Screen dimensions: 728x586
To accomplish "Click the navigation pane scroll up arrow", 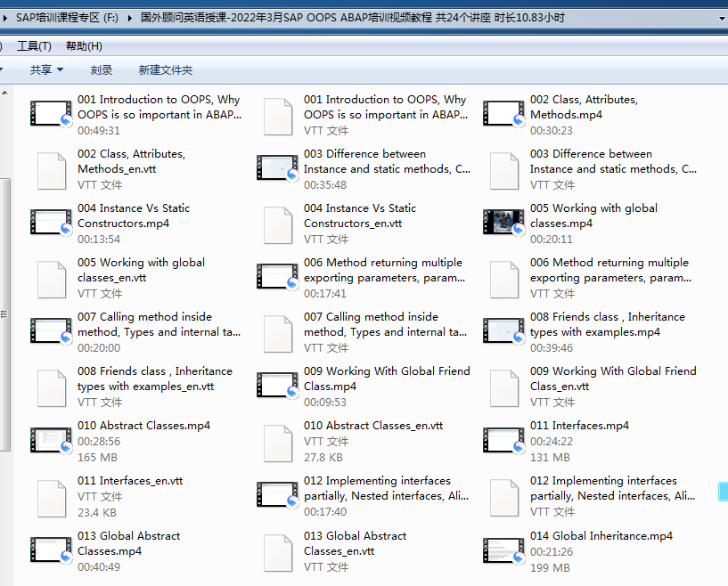I will tap(4, 93).
